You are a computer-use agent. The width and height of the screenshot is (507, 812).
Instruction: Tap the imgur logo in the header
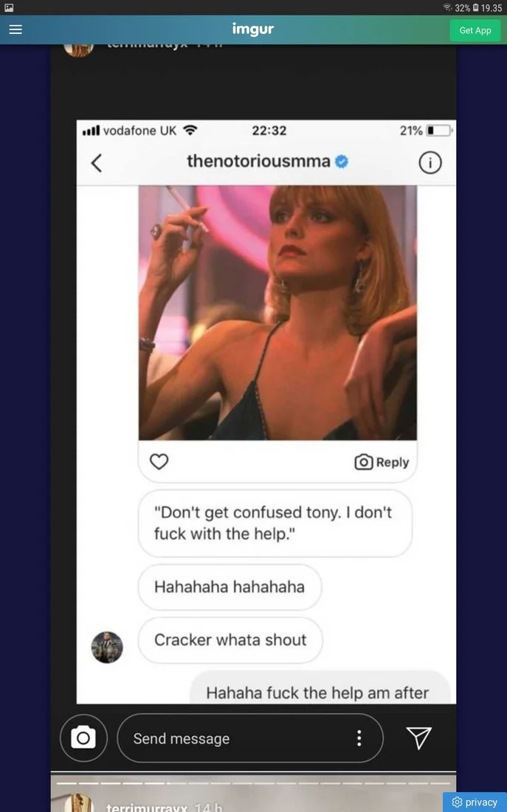pos(253,30)
